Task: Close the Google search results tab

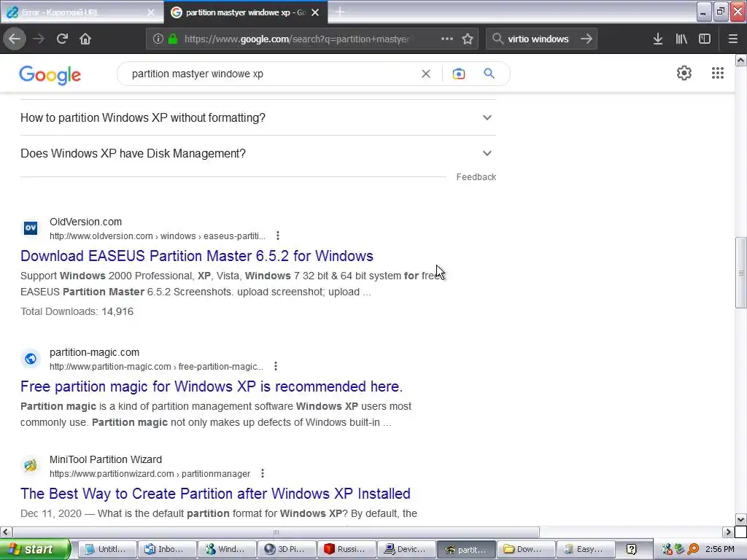Action: [x=315, y=12]
